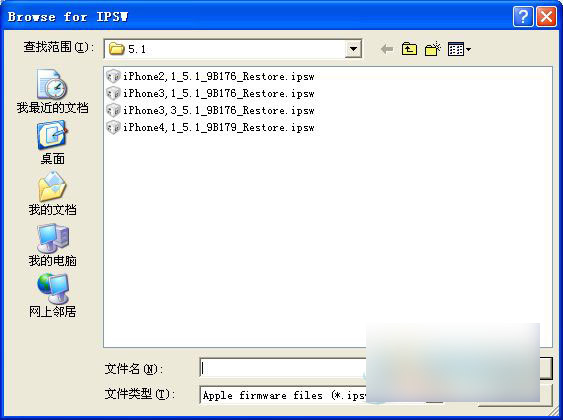Focus the file name (文件名) input field
563x420 pixels.
point(283,368)
